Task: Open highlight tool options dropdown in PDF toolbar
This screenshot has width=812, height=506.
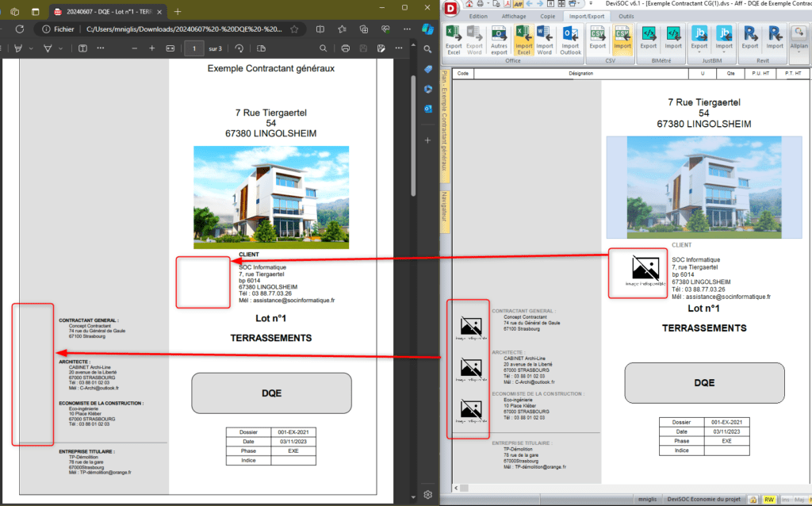Action: click(31, 48)
